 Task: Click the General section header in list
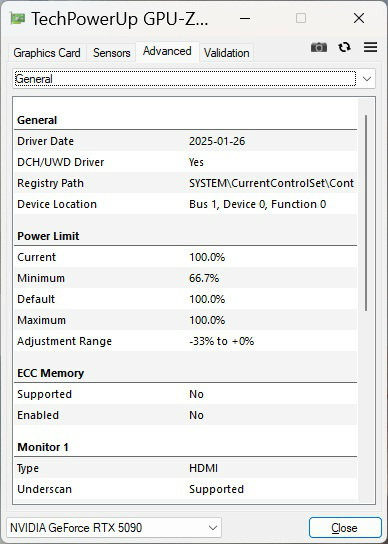point(37,120)
